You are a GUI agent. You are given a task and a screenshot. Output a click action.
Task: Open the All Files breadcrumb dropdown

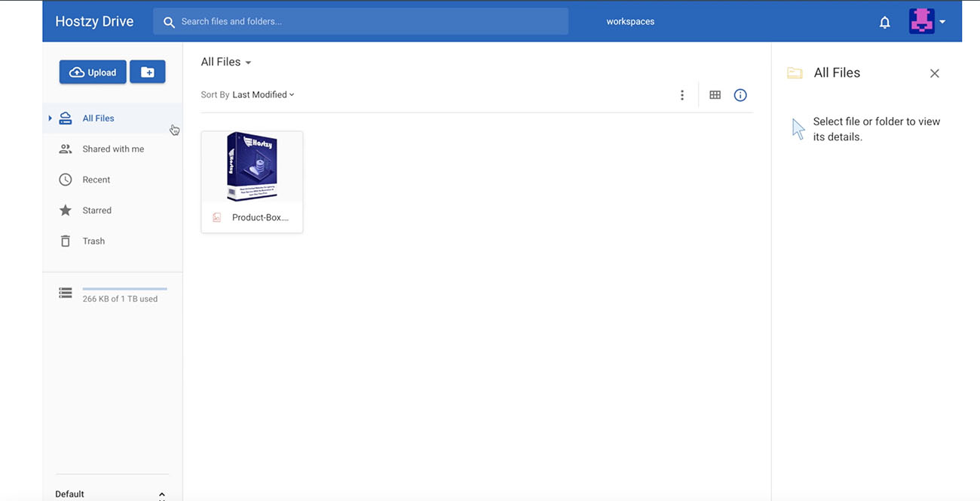tap(226, 62)
